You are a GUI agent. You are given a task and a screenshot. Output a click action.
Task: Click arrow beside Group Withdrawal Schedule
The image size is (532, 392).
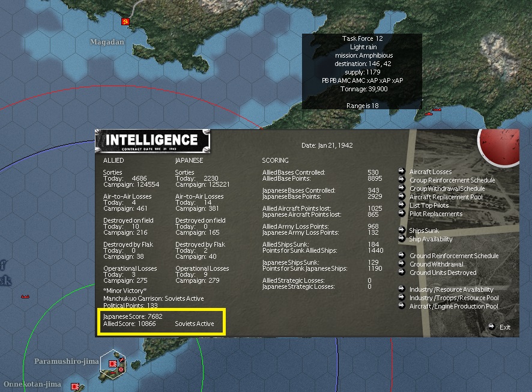(402, 188)
